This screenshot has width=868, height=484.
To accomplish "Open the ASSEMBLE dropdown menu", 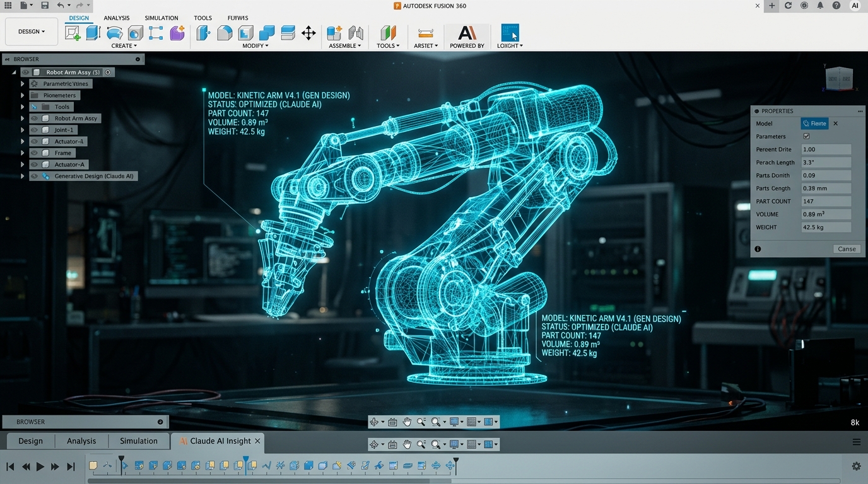I will 345,46.
